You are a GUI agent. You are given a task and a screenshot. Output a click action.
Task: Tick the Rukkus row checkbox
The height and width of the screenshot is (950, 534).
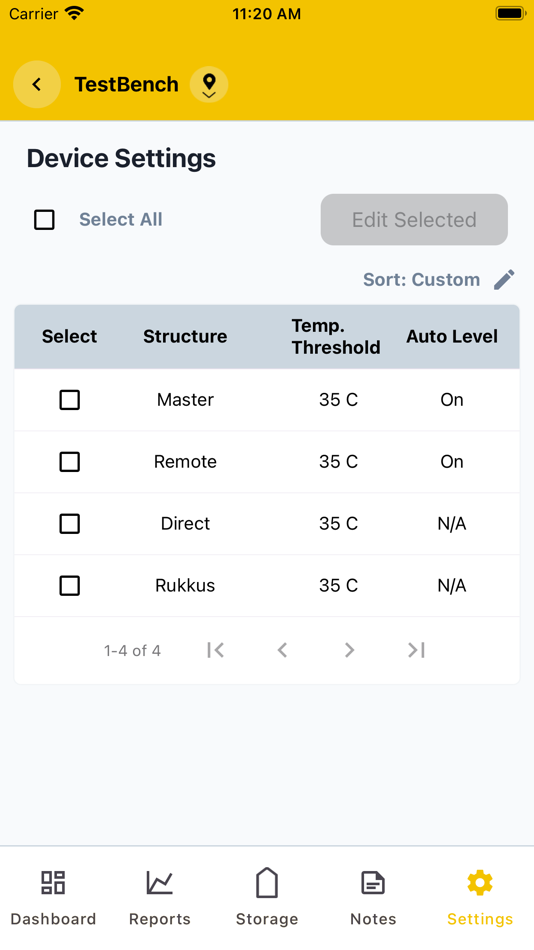coord(70,585)
